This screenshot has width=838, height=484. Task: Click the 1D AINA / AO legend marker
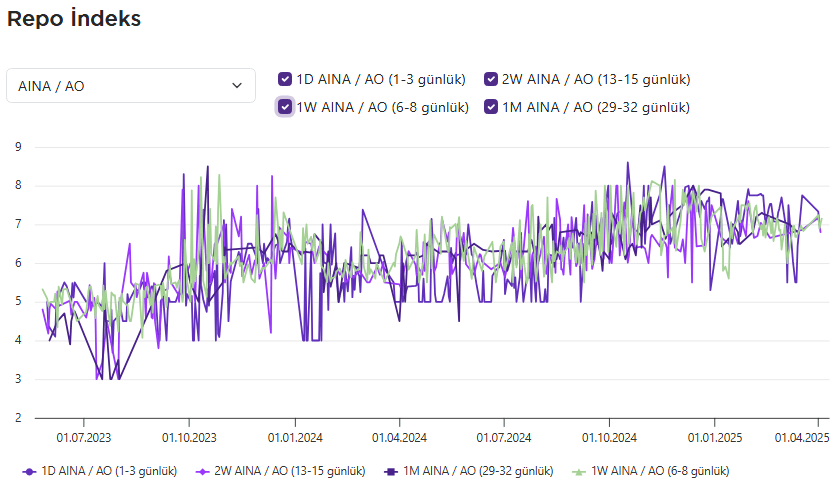pyautogui.click(x=28, y=471)
